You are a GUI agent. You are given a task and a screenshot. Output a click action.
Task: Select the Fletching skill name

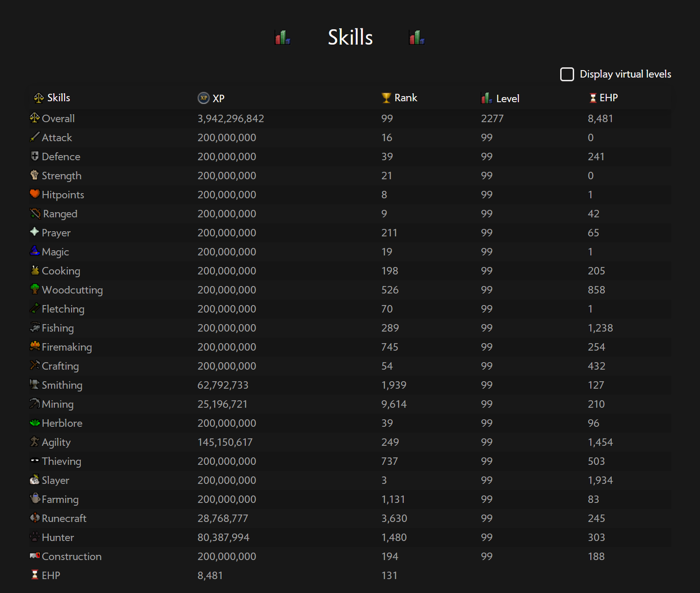click(63, 309)
